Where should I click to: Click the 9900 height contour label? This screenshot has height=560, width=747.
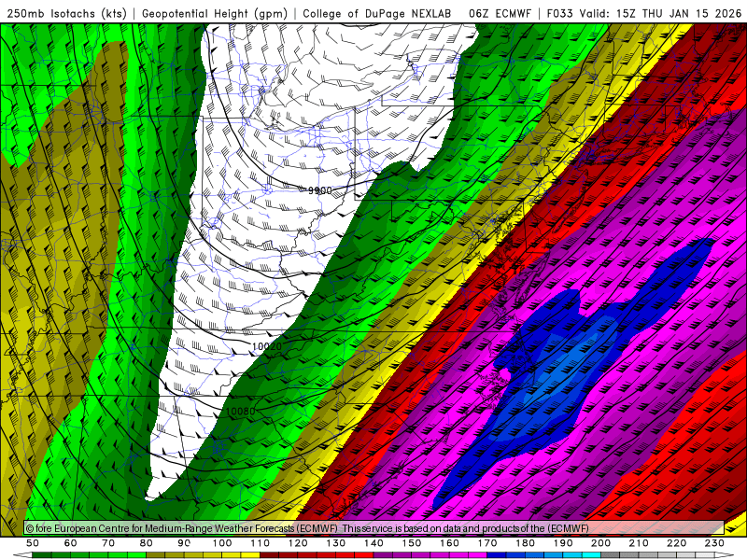320,190
